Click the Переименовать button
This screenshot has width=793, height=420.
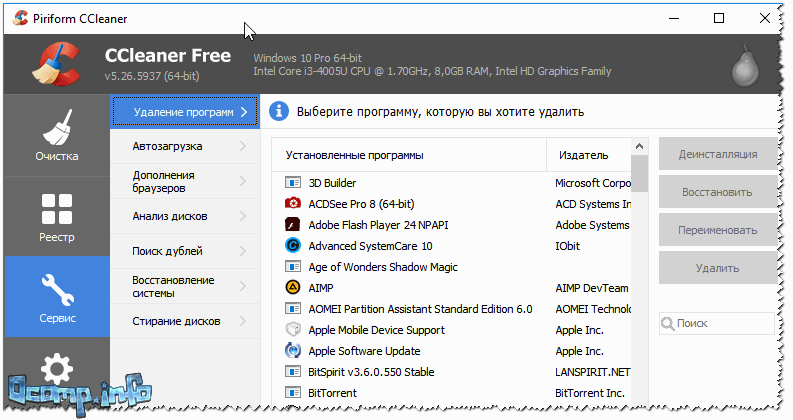pos(718,230)
